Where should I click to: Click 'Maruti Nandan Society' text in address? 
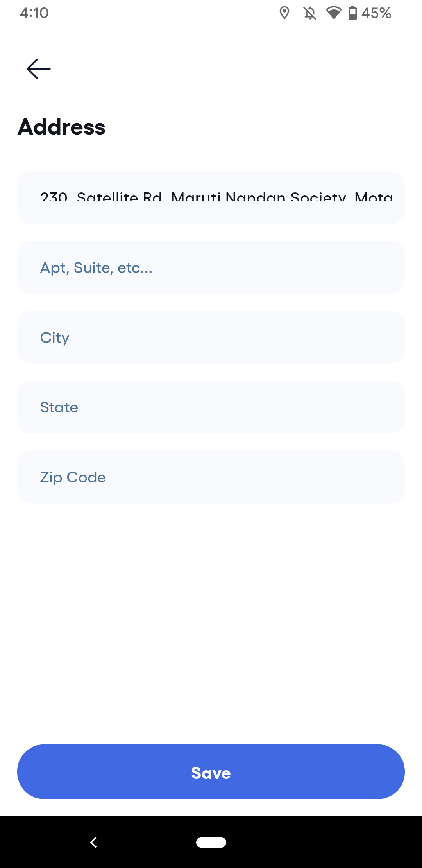(x=258, y=197)
